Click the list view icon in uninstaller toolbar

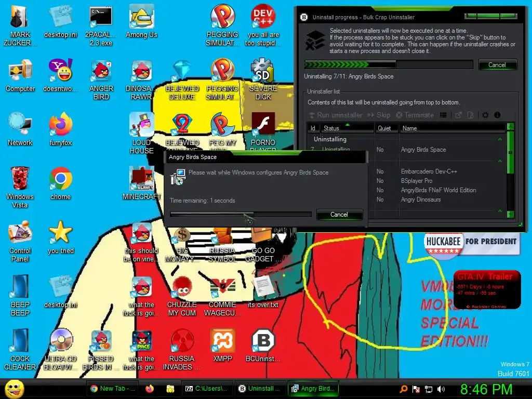tap(443, 115)
